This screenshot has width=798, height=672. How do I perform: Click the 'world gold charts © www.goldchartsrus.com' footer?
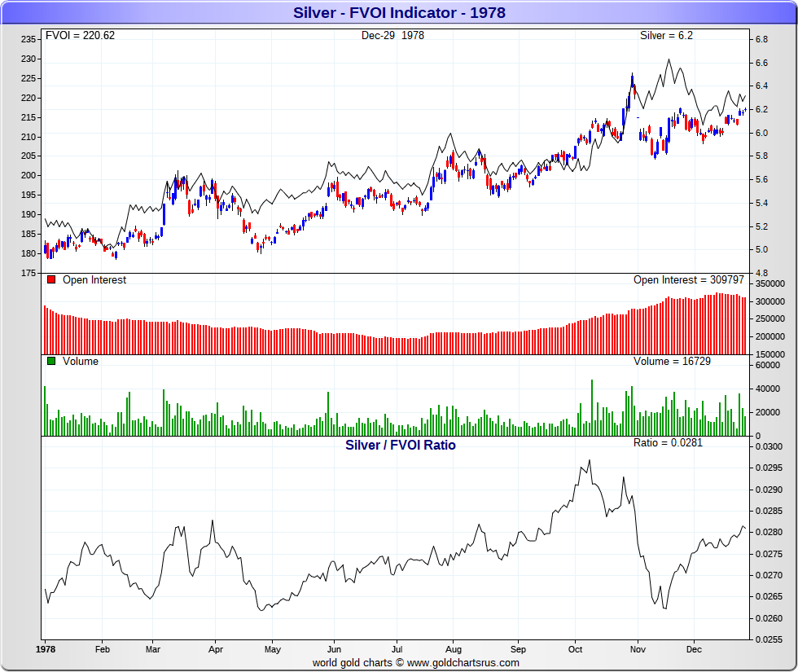(x=416, y=663)
